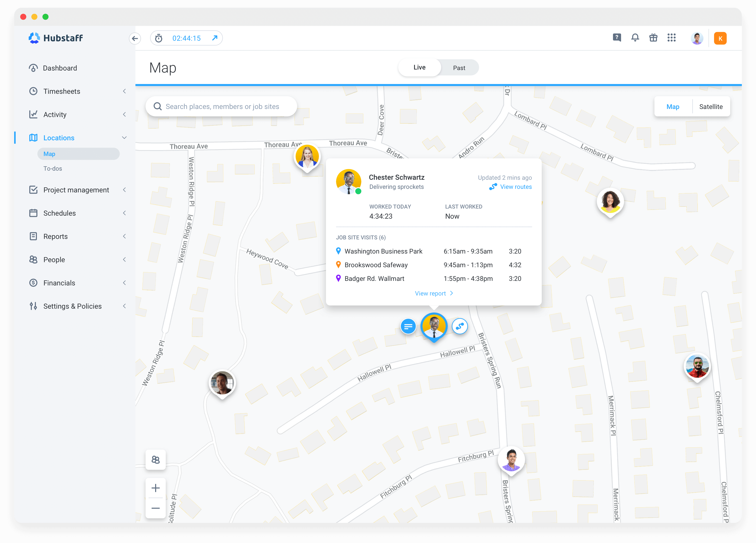Open To-dos under Locations
Screen dimensions: 756x543
point(52,168)
